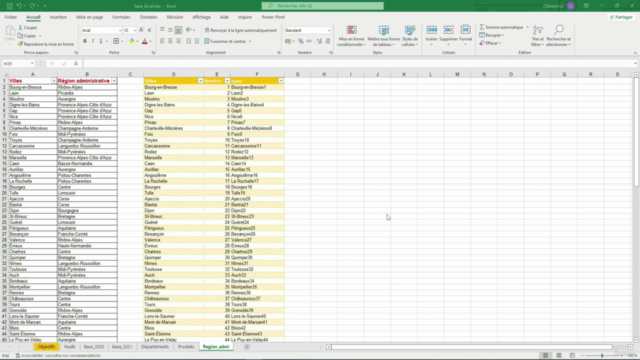Open the font color dropdown arrow

point(151,41)
